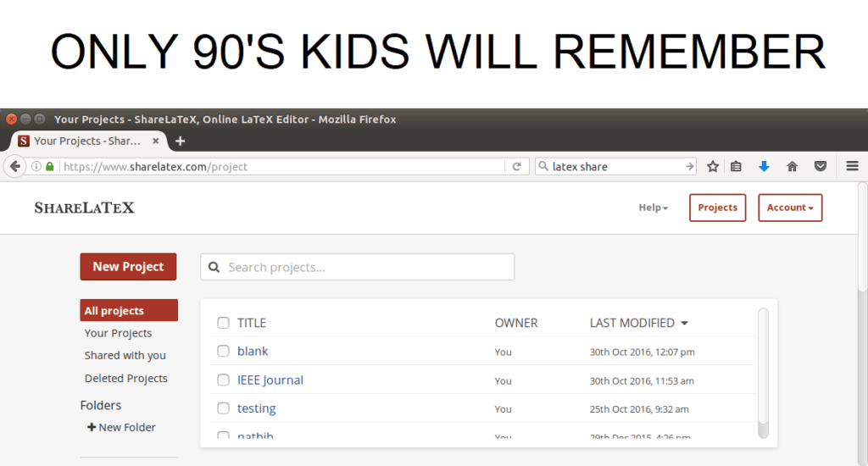This screenshot has height=466, width=868.
Task: Click the Folders heading in sidebar
Action: pos(101,405)
